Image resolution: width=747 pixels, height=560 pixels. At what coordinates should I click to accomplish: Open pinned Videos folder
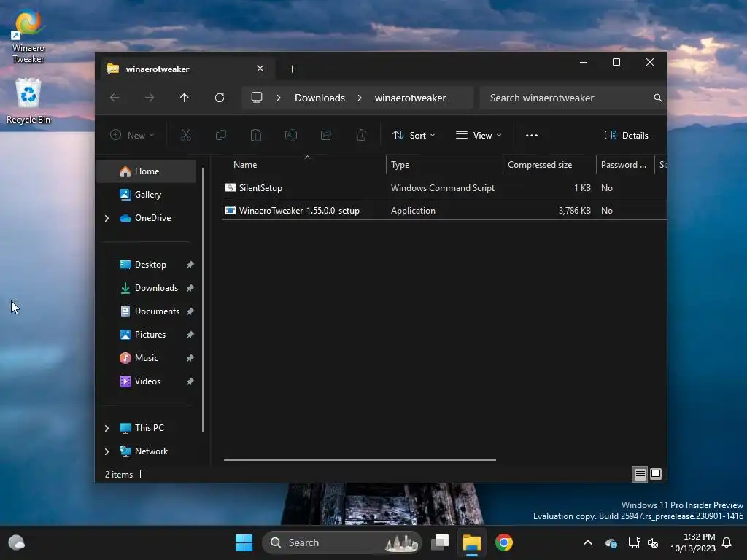147,381
